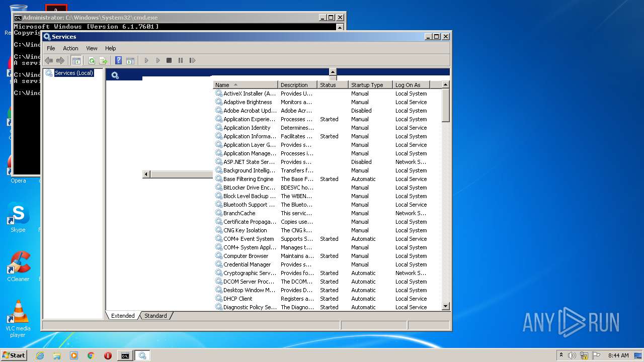The width and height of the screenshot is (644, 362).
Task: Sort by the Startup Type column header
Action: click(x=370, y=85)
